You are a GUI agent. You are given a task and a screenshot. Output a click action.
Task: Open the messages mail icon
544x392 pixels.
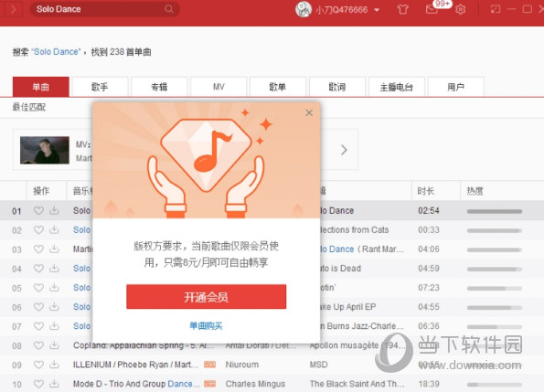432,9
